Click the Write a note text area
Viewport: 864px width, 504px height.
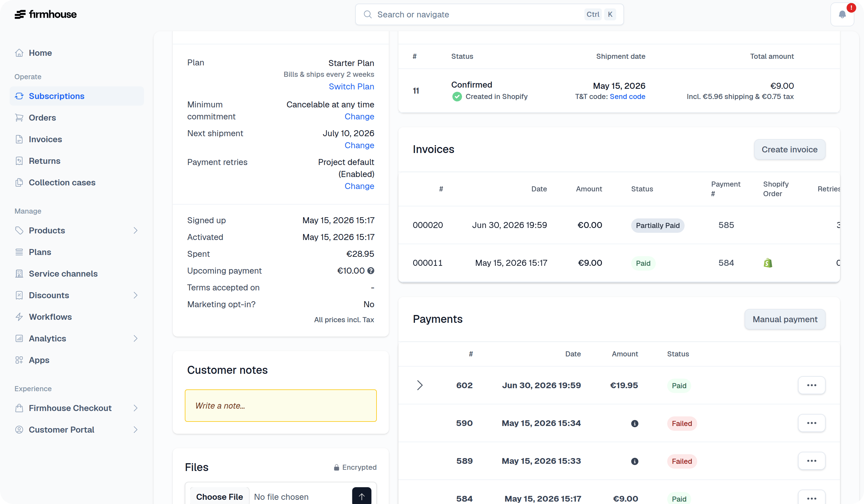280,406
